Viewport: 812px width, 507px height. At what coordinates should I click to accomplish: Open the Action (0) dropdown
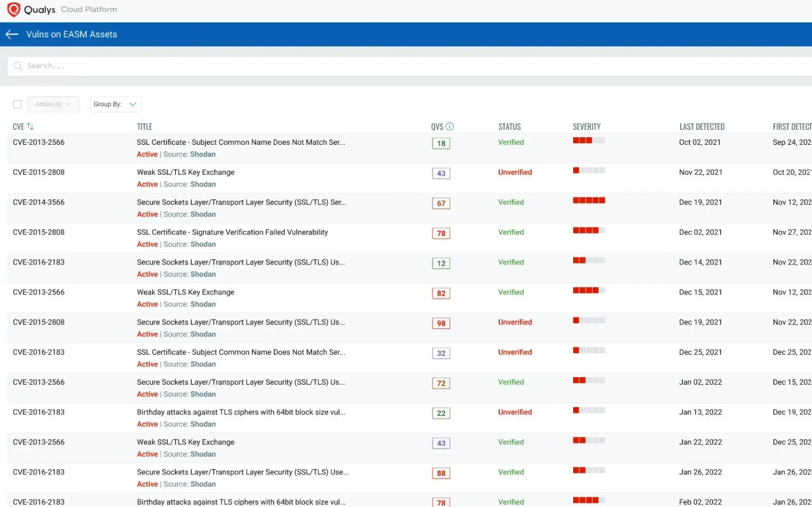pos(53,104)
